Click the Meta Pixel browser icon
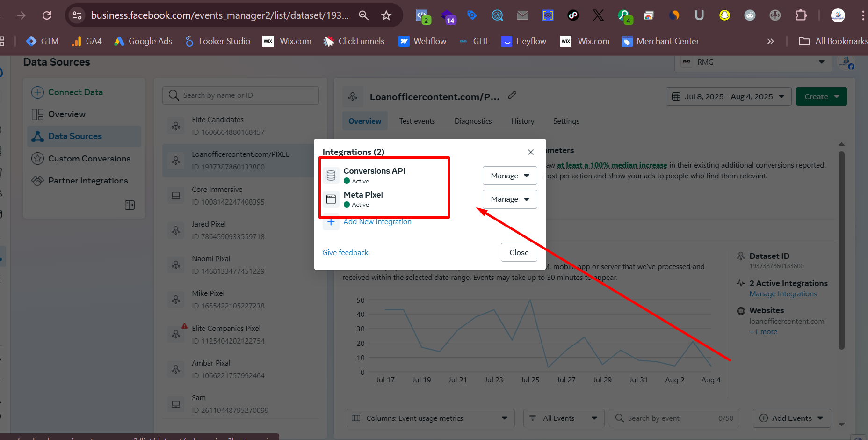 (x=331, y=199)
